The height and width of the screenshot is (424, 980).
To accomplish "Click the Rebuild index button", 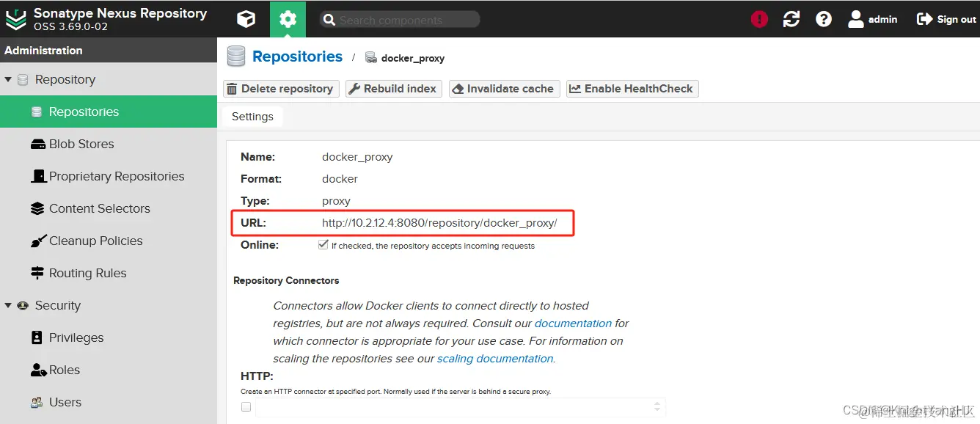I will click(x=394, y=89).
